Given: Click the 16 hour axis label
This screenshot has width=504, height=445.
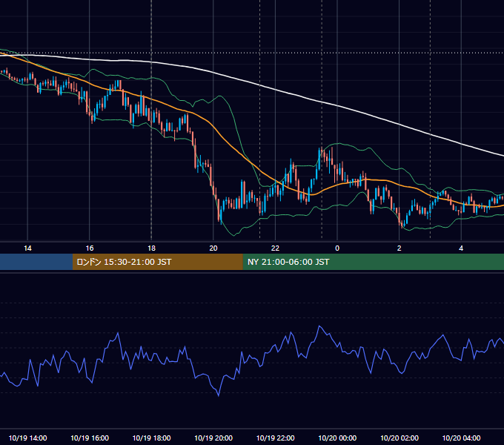Looking at the screenshot, I should (90, 248).
